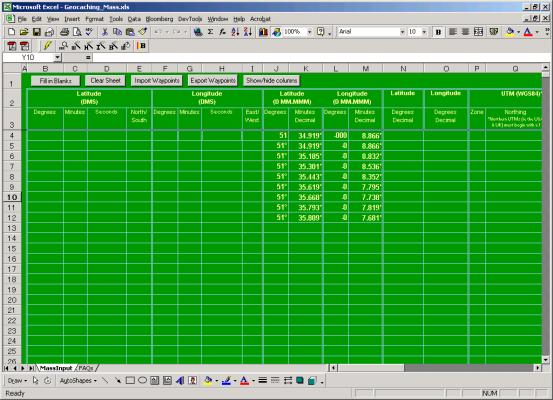Open the fill color bucket dropdown
The image size is (553, 400).
point(518,32)
